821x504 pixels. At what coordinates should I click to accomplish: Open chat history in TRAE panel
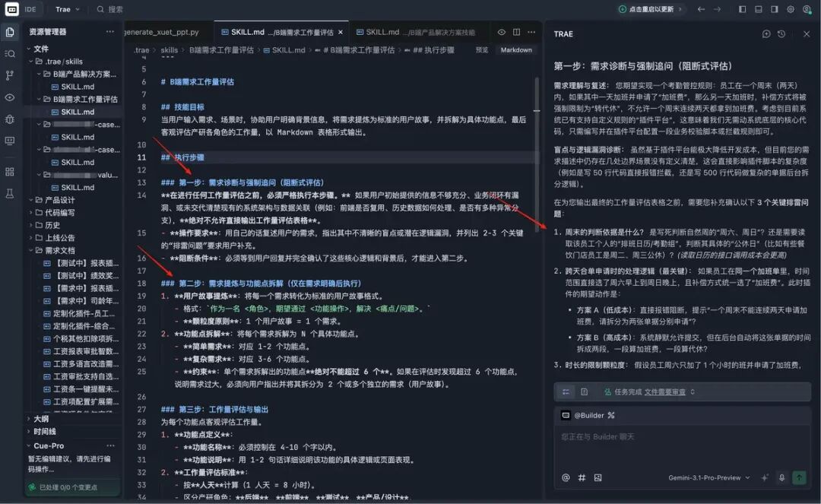[781, 34]
